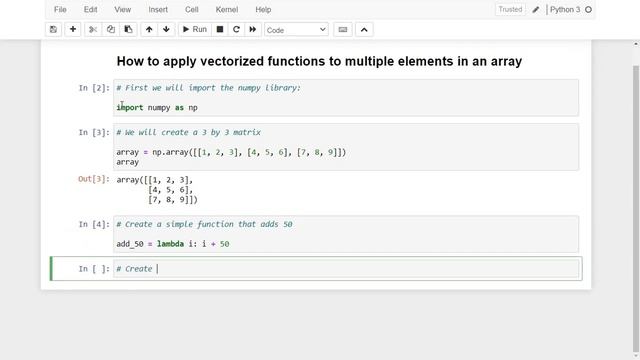Click the Python 3 kernel name
Image resolution: width=640 pixels, height=360 pixels.
(x=565, y=9)
